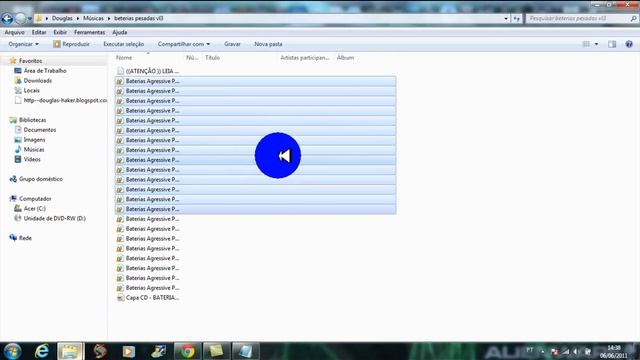
Task: Open the Arquivo menu
Action: pyautogui.click(x=14, y=32)
